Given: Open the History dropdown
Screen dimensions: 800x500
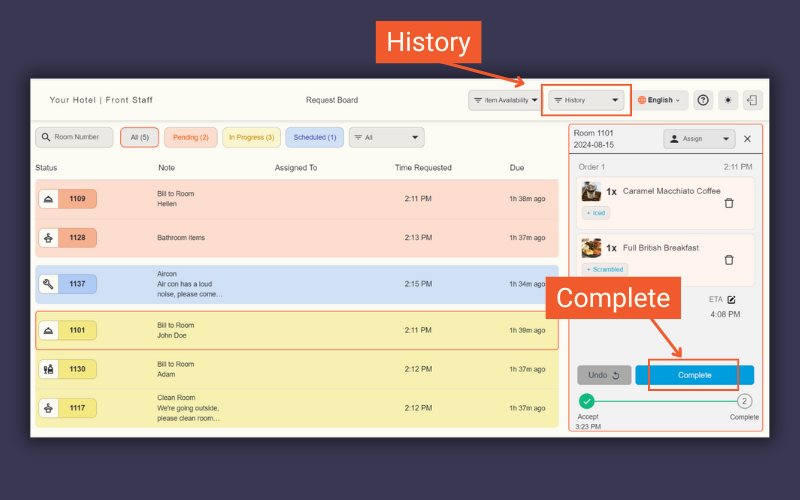Looking at the screenshot, I should (x=587, y=100).
